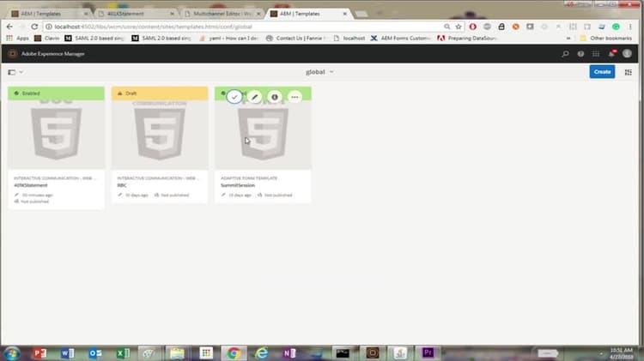The image size is (644, 361).
Task: Open Excel from the taskbar
Action: tap(123, 352)
